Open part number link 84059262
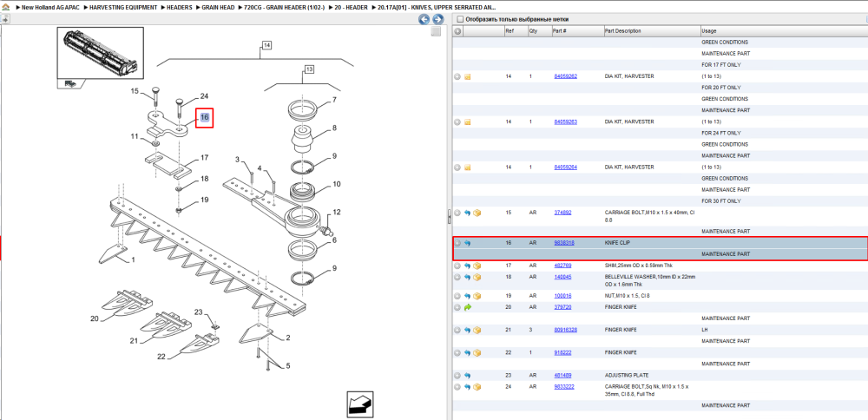Viewport: 868px width, 420px height. [565, 76]
